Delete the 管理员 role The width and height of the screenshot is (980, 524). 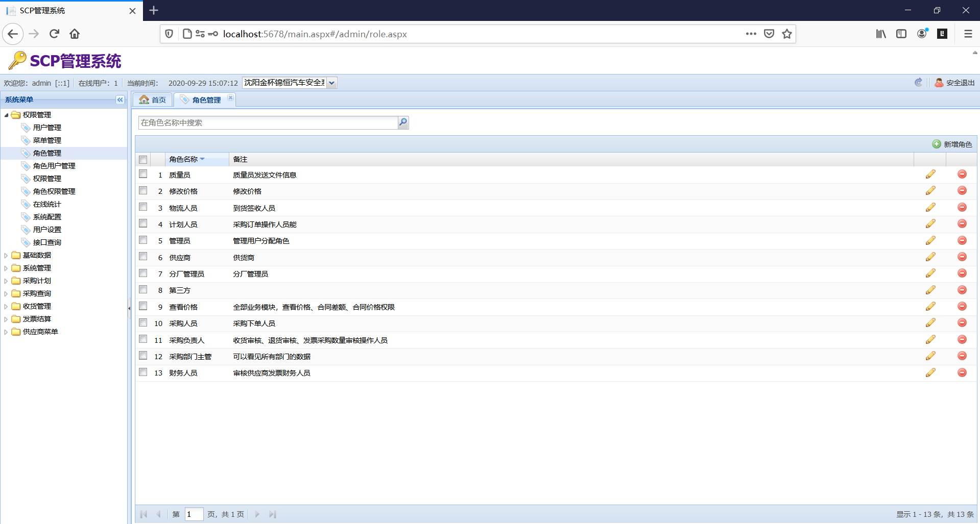[x=962, y=240]
